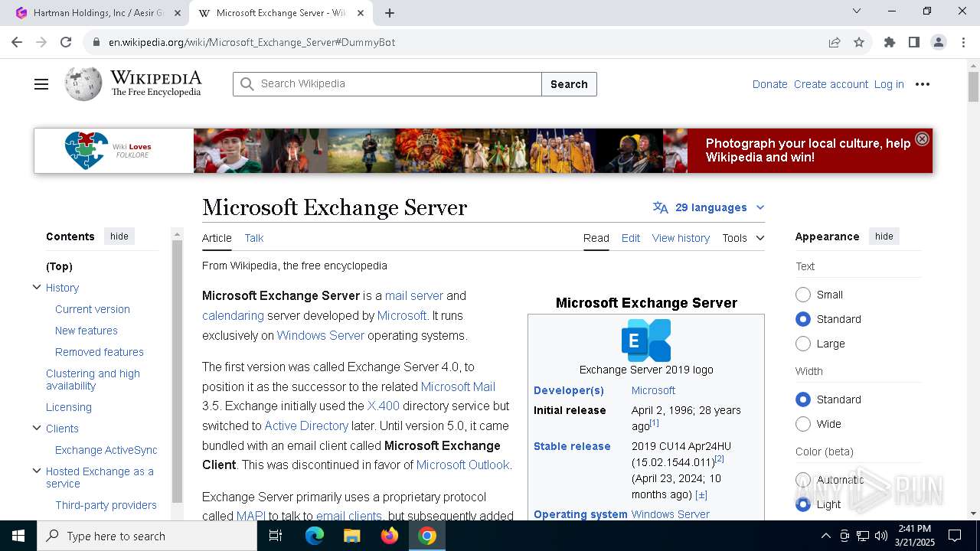Viewport: 980px width, 551px height.
Task: Close the Microsoft Exchange Server tab
Action: 361,13
